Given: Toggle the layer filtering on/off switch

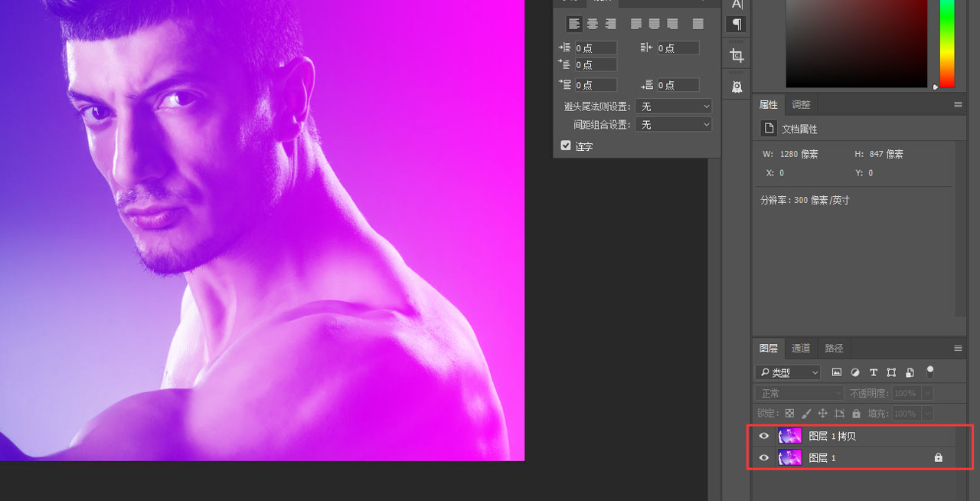Looking at the screenshot, I should coord(930,372).
